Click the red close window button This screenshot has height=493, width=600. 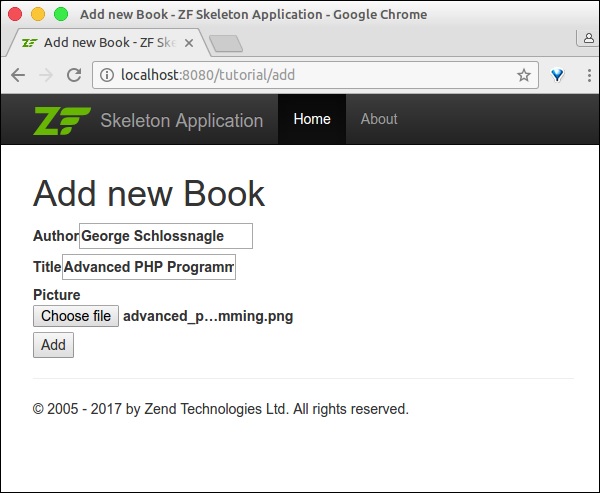(x=15, y=14)
